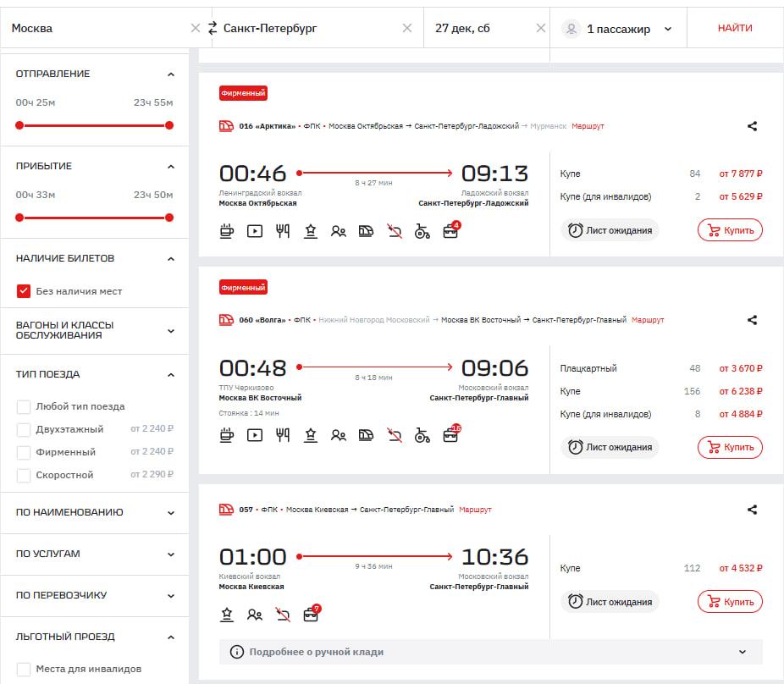784x684 pixels.
Task: Select Купе (для инвалидов) от 4 884 ₽
Action: [x=661, y=414]
